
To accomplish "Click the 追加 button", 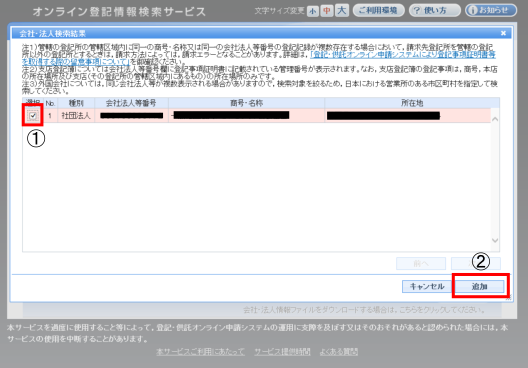I will [x=480, y=287].
